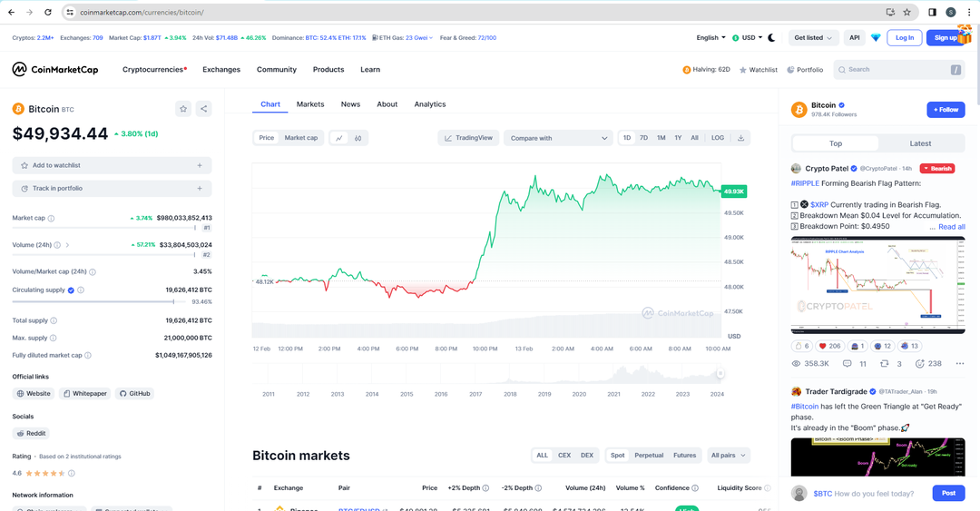Viewport: 980px width, 511px height.
Task: Open GitHub official link
Action: pos(134,393)
